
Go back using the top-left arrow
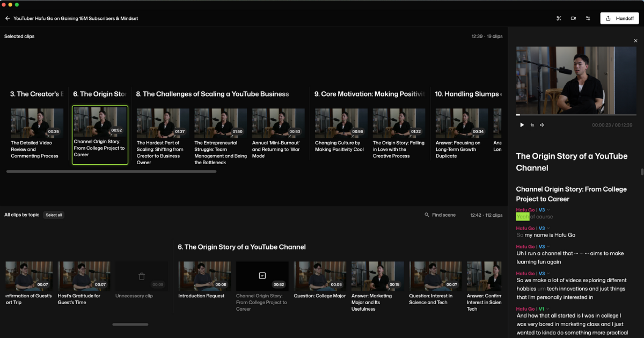tap(8, 18)
